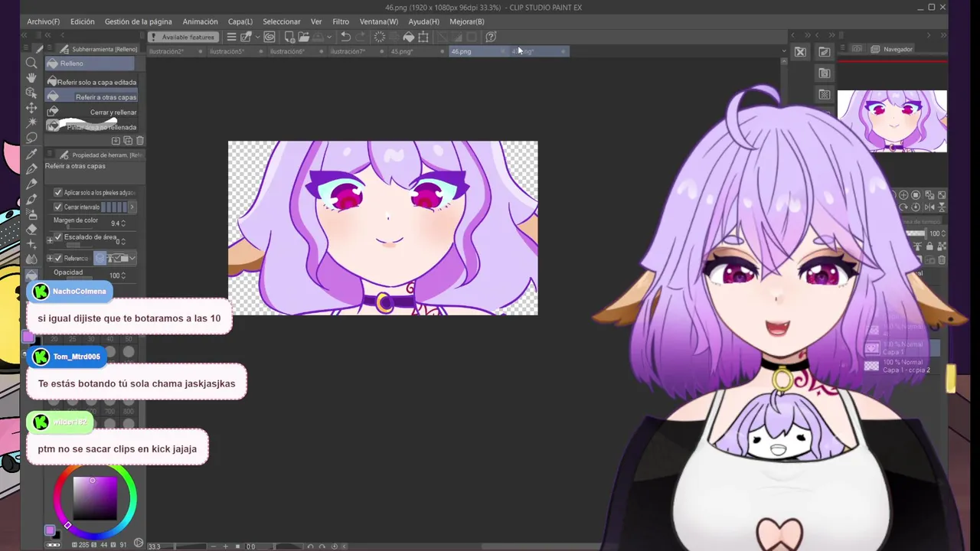Screen dimensions: 980x551
Task: Open the Cerrar intervalo arrow expander
Action: tap(132, 207)
